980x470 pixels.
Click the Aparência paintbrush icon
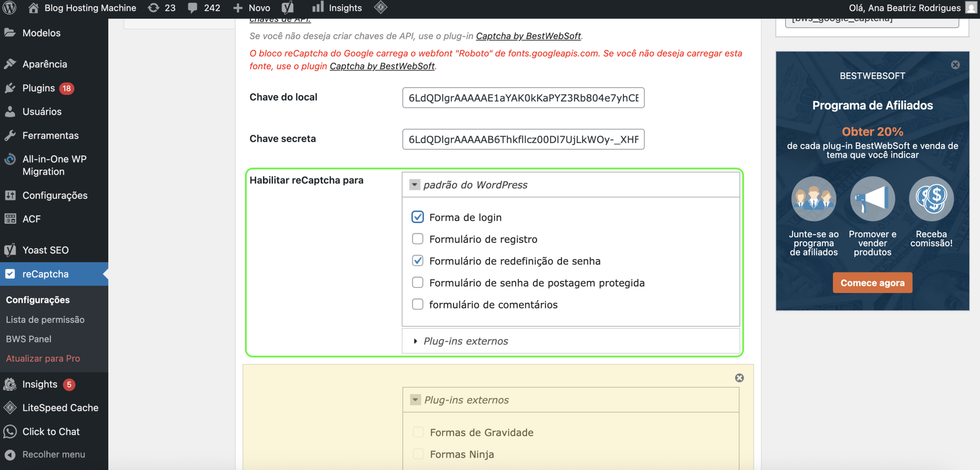10,64
